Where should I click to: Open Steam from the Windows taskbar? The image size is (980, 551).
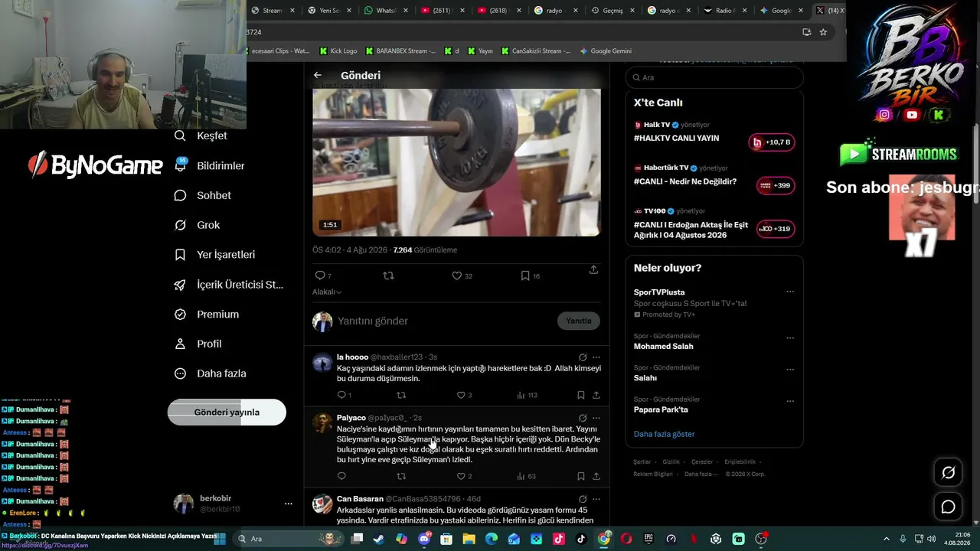[x=379, y=539]
